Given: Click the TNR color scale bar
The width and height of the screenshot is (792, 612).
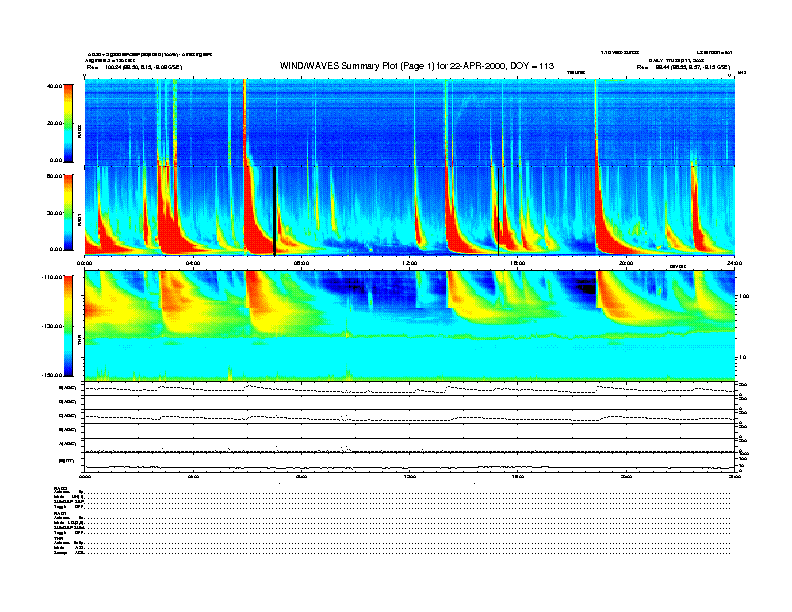Looking at the screenshot, I should [x=67, y=325].
